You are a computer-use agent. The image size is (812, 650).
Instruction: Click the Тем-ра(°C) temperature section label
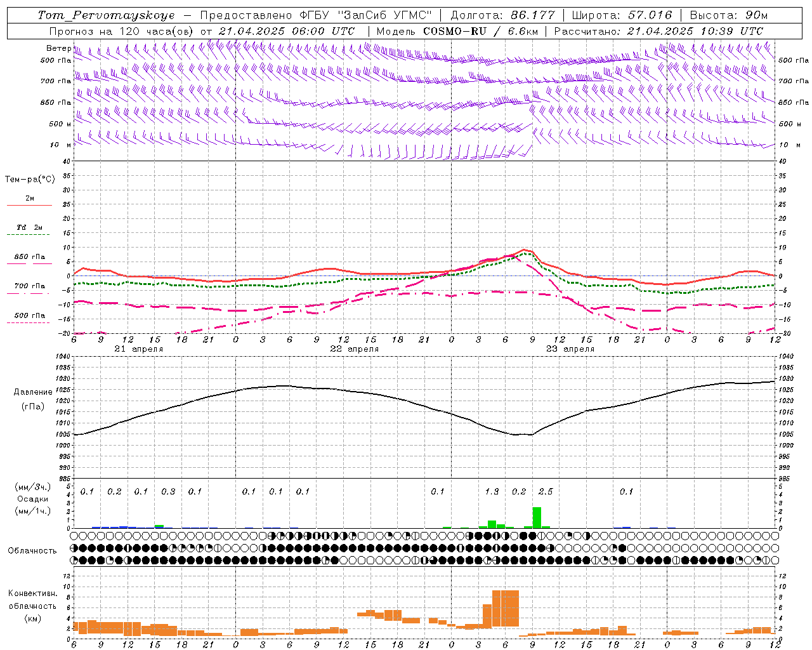(30, 180)
